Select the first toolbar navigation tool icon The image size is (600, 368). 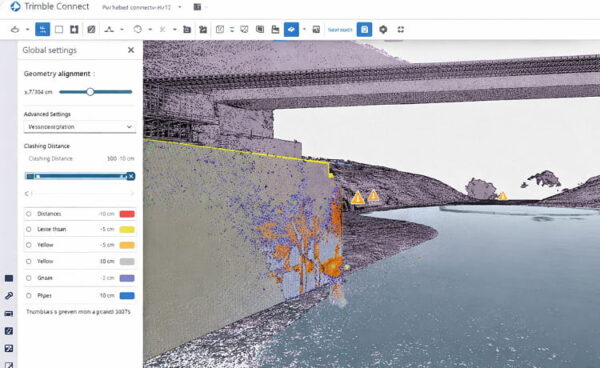click(15, 29)
